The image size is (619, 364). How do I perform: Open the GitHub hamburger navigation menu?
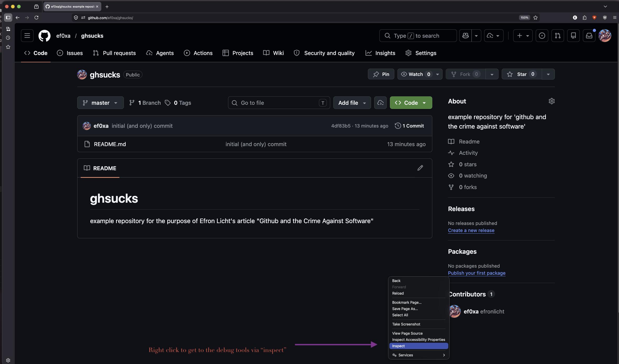pos(27,36)
